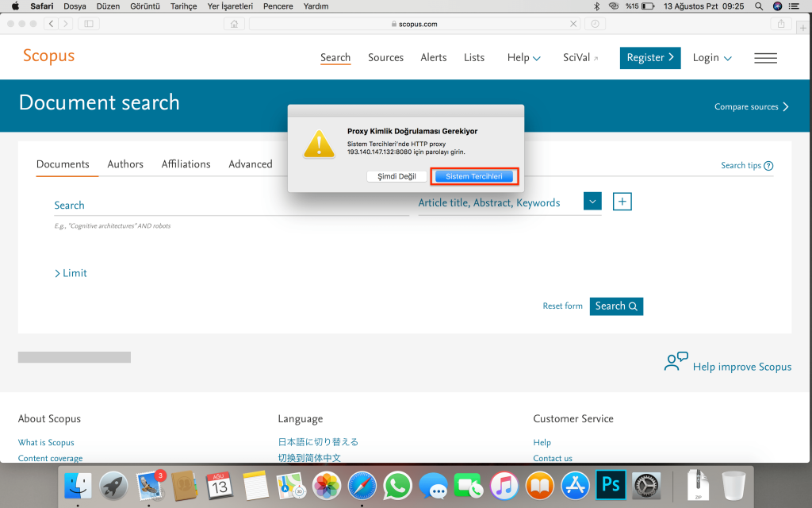Viewport: 812px width, 508px height.
Task: Click the plus icon to add search field
Action: (x=622, y=202)
